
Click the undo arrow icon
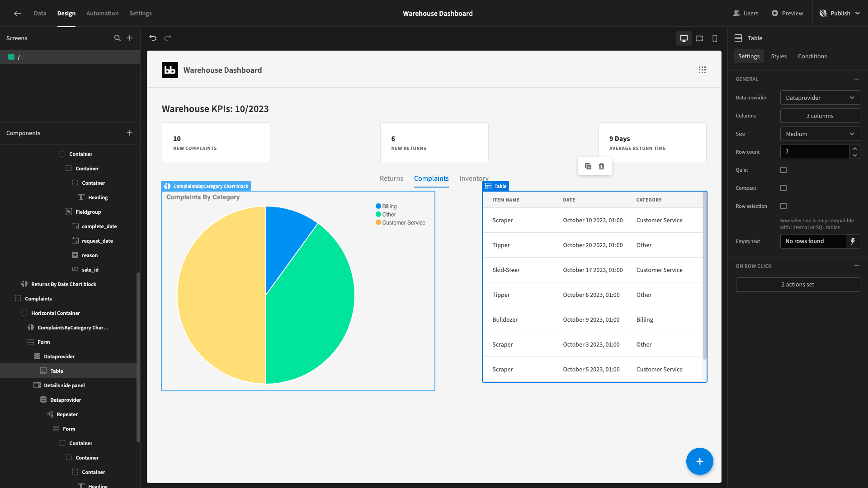pos(153,38)
